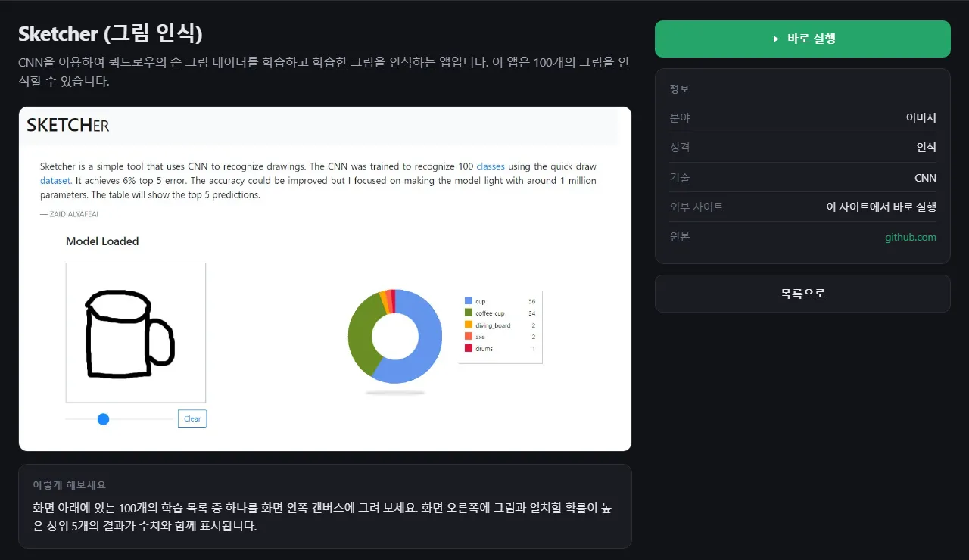Click the cup label in the chart legend

(x=481, y=301)
